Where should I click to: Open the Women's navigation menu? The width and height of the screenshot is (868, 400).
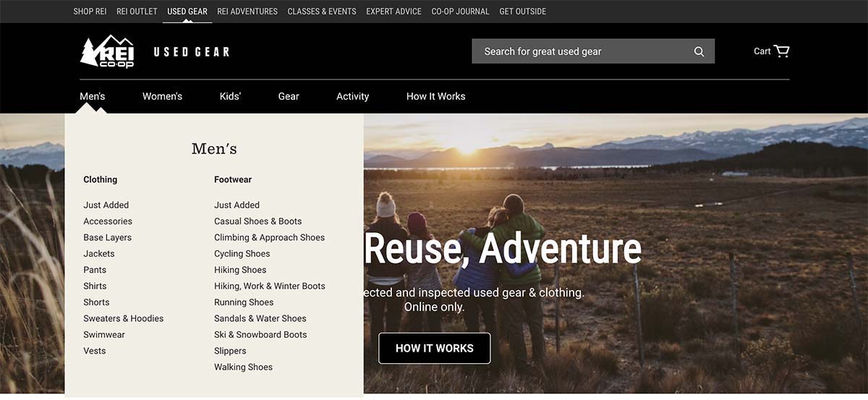click(x=162, y=96)
